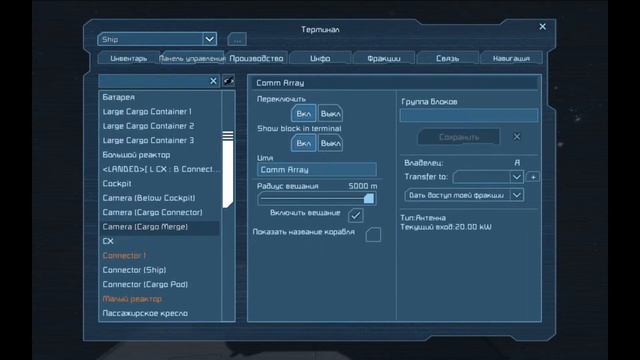This screenshot has width=640, height=360.
Task: Enable Show block in terminal Вкл
Action: coord(303,143)
